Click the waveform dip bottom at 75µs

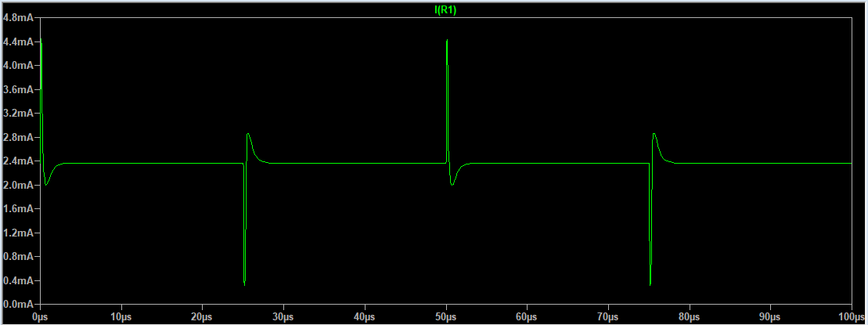(x=650, y=284)
